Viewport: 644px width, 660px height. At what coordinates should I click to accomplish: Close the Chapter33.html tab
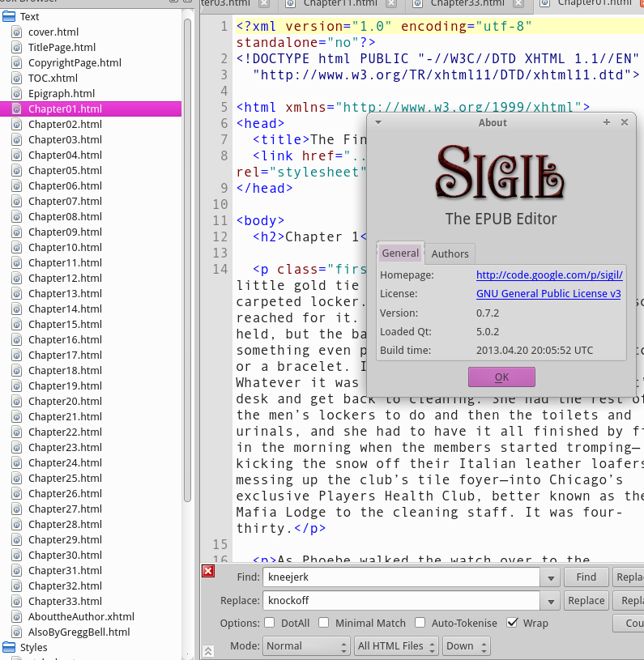click(518, 4)
